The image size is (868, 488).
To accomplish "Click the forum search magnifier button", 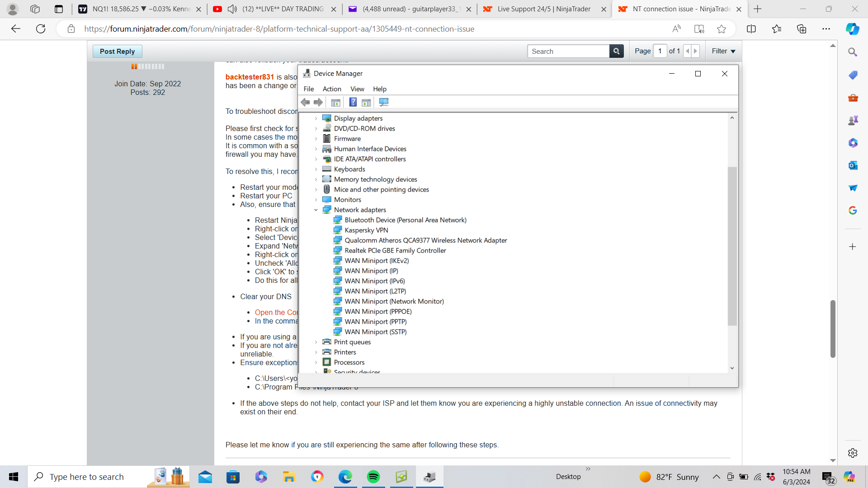I will [616, 51].
